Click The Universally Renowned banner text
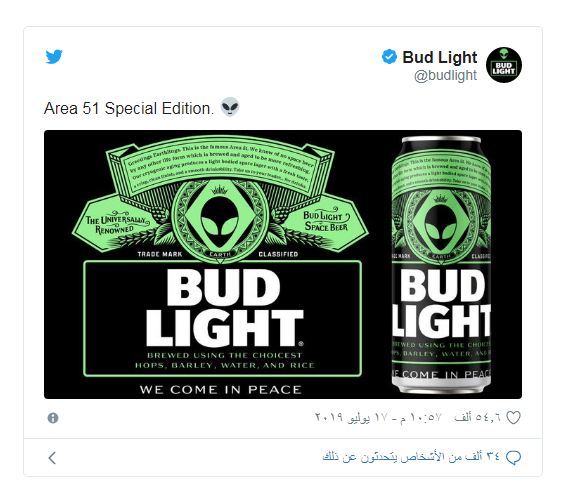The image size is (572, 503). (x=116, y=223)
